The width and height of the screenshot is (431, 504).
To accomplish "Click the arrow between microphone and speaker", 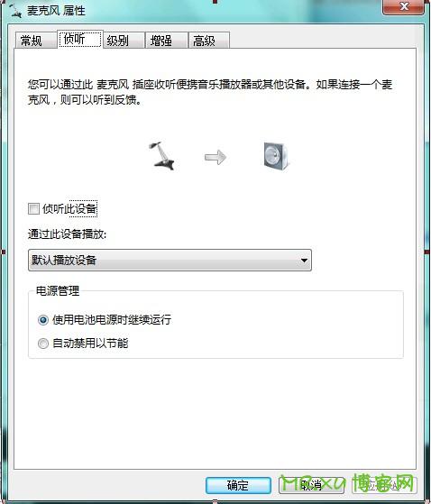I will tap(215, 157).
